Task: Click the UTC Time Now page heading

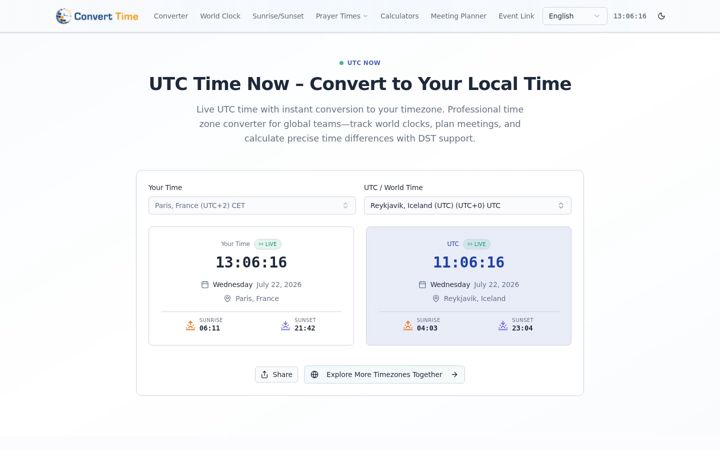Action: click(x=360, y=84)
